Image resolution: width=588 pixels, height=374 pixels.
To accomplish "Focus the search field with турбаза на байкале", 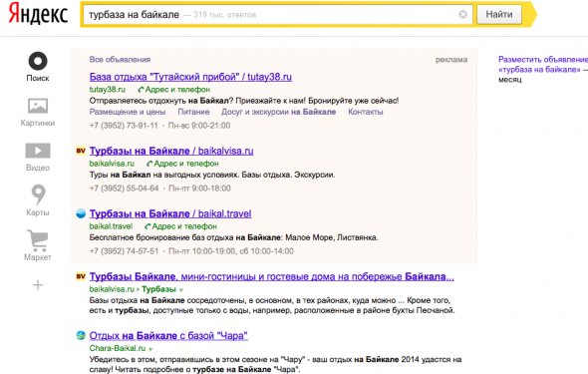I will [x=277, y=14].
